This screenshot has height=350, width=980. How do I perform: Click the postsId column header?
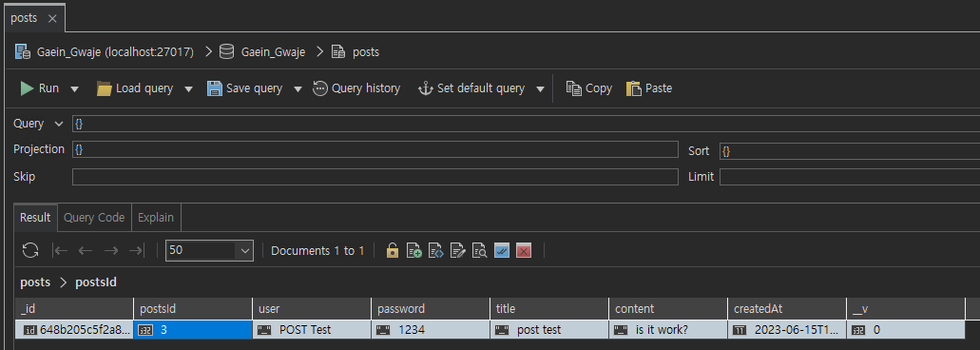coord(193,308)
